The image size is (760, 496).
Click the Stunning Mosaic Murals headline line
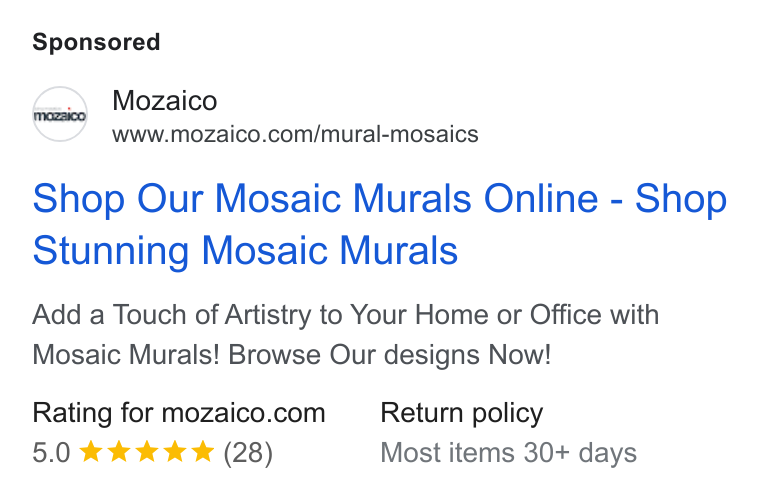pyautogui.click(x=245, y=250)
